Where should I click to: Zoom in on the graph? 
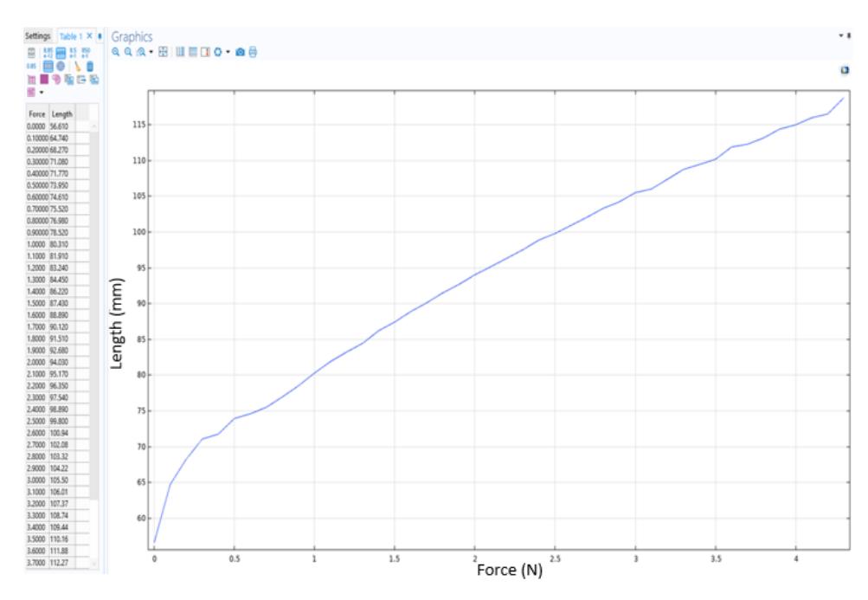115,52
